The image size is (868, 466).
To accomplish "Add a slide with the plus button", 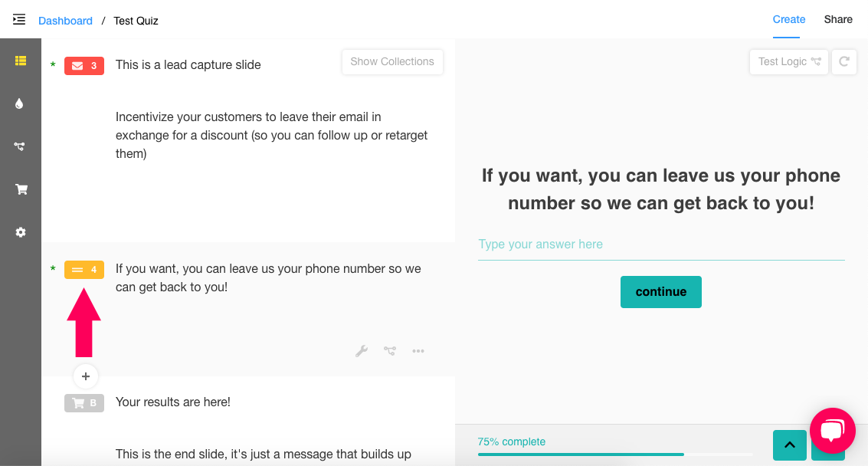I will 86,376.
